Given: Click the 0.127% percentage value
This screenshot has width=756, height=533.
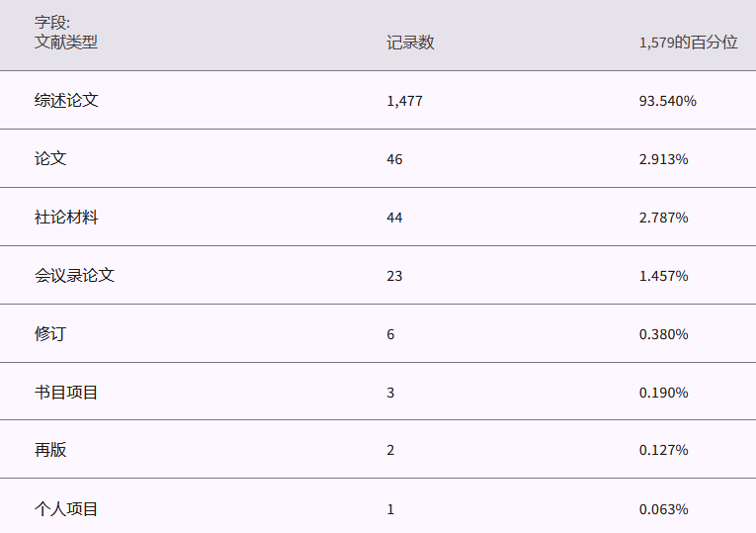Looking at the screenshot, I should click(x=663, y=451).
